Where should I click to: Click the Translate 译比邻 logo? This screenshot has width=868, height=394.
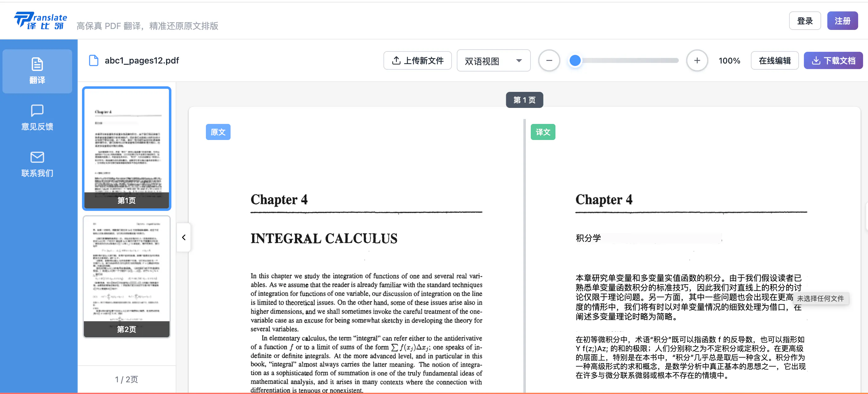click(40, 21)
